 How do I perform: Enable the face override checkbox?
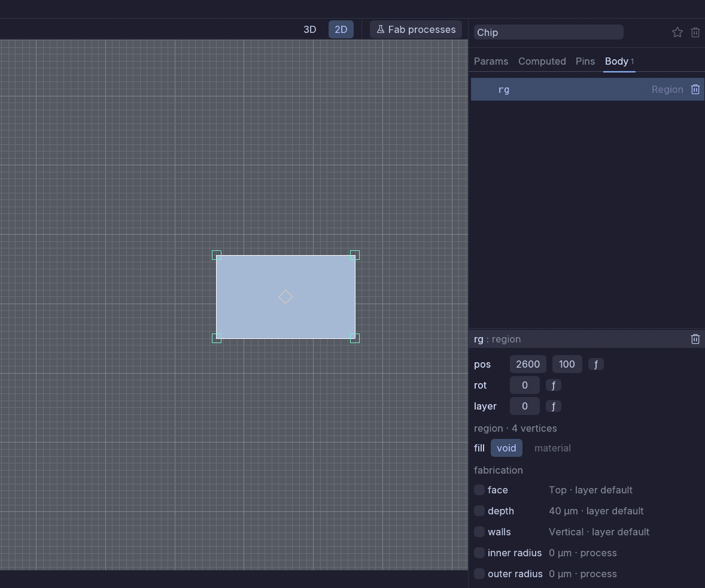[x=479, y=490]
